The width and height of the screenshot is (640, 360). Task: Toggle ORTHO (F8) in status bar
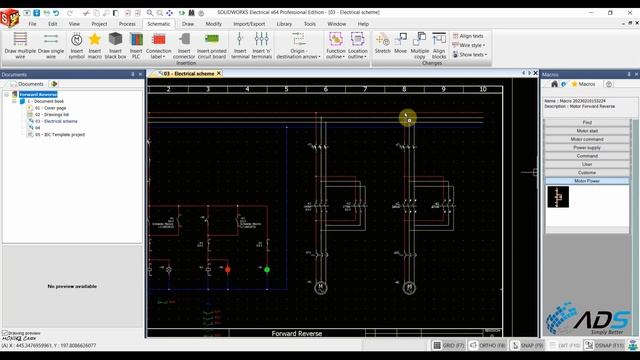coord(487,345)
